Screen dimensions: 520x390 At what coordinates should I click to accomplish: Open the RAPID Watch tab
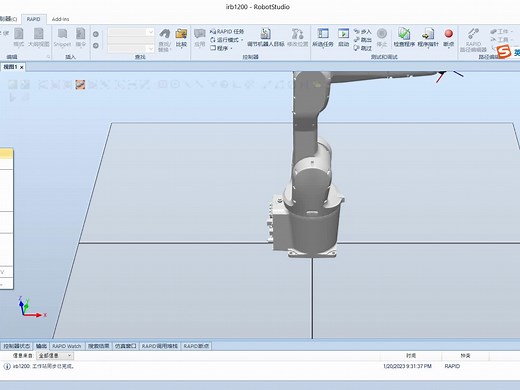coord(67,346)
